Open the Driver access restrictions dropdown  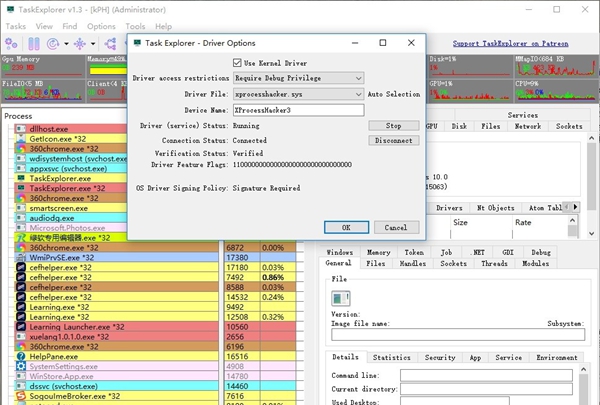(x=298, y=78)
